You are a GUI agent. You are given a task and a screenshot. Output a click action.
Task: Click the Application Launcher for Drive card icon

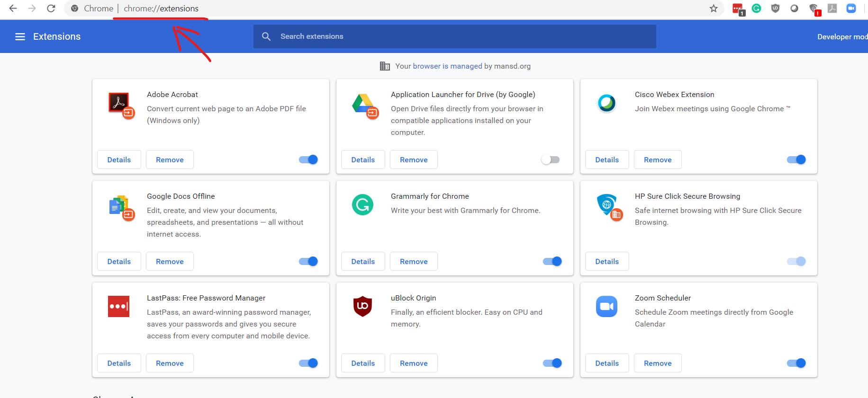[x=365, y=106]
